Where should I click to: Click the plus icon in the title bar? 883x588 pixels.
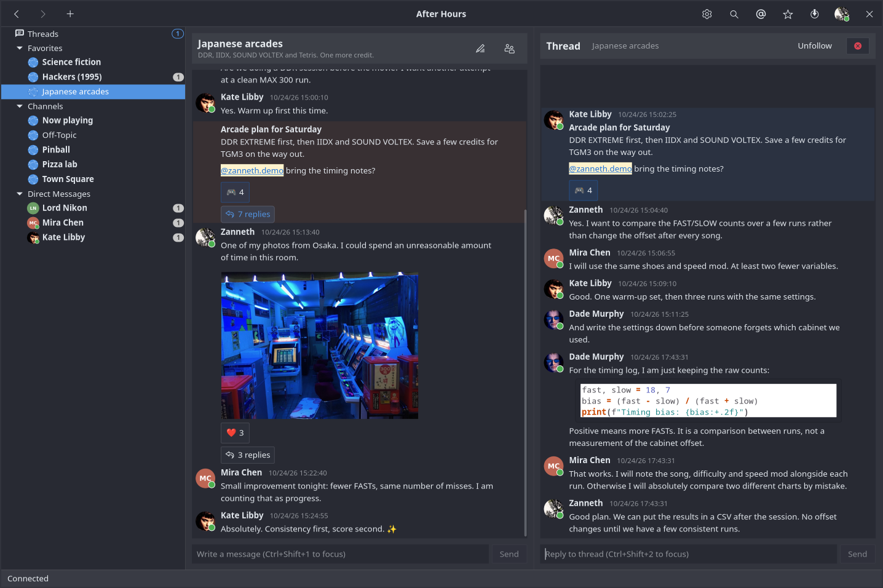70,14
